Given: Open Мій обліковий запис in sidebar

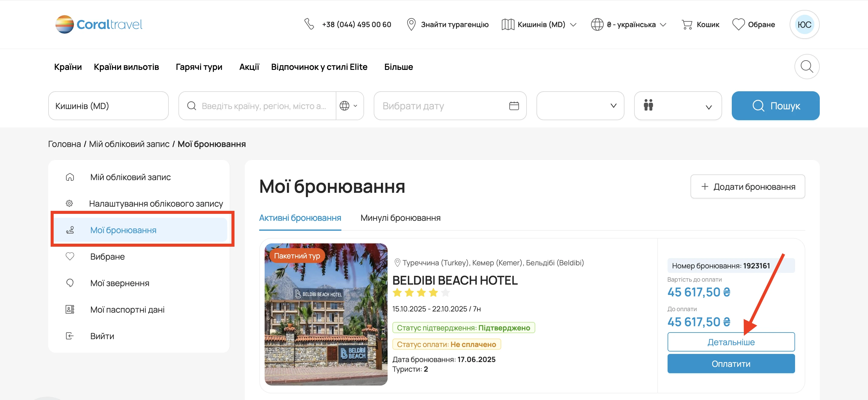Looking at the screenshot, I should point(131,177).
